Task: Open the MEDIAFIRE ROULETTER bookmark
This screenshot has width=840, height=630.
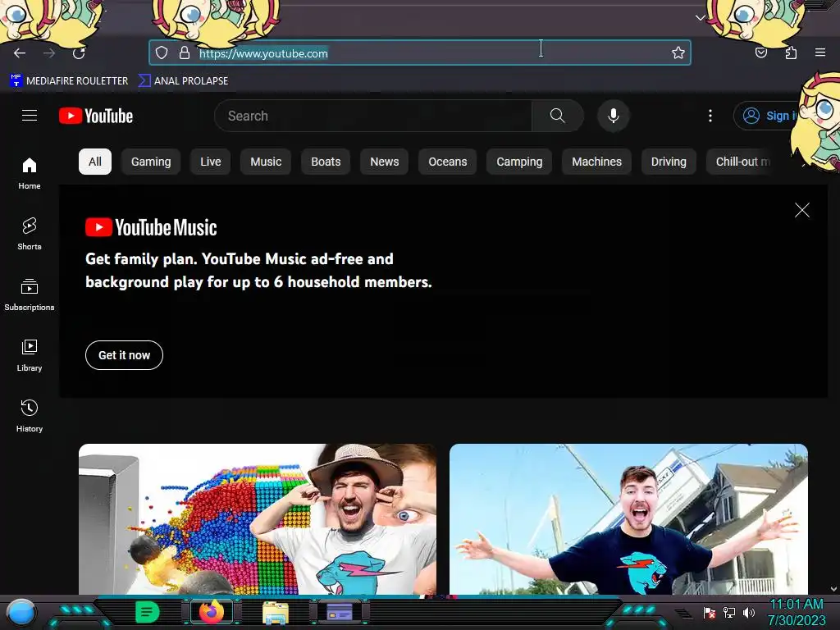Action: [69, 81]
